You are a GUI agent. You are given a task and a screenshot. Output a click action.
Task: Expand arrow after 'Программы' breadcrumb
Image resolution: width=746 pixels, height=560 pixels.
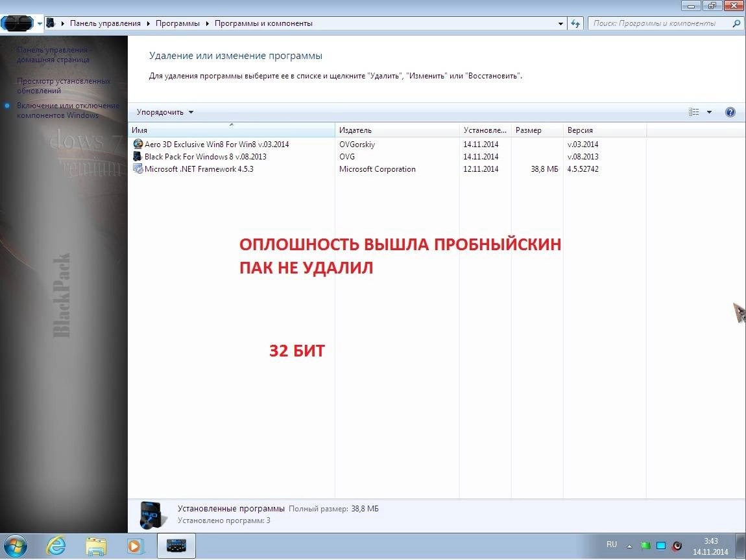208,23
